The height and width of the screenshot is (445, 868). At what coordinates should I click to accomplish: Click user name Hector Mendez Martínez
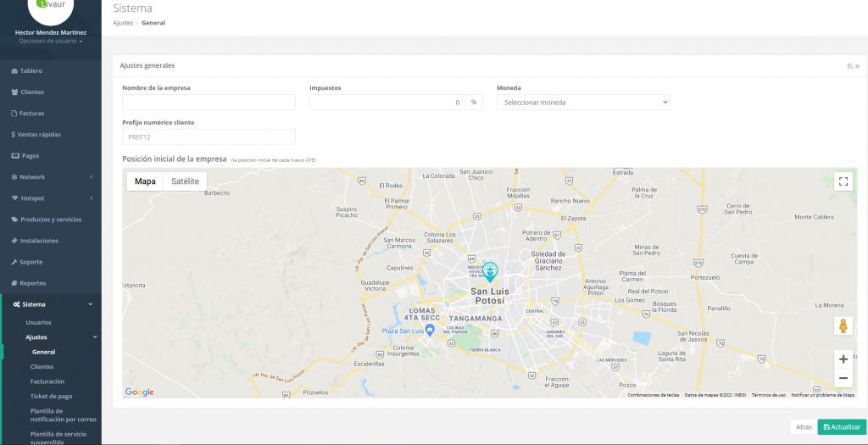click(x=50, y=33)
